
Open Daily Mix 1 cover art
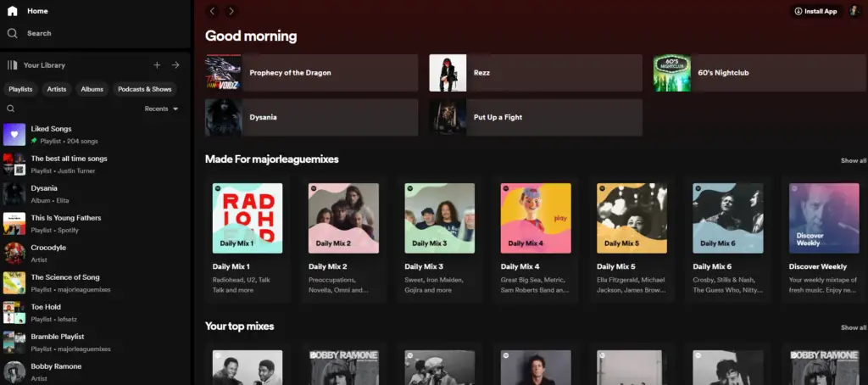click(x=248, y=218)
